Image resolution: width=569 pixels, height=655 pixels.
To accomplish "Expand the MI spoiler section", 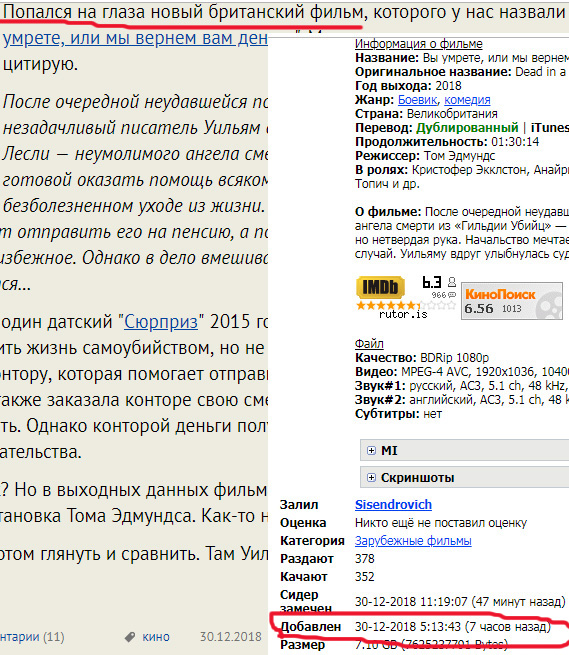I will tap(465, 450).
